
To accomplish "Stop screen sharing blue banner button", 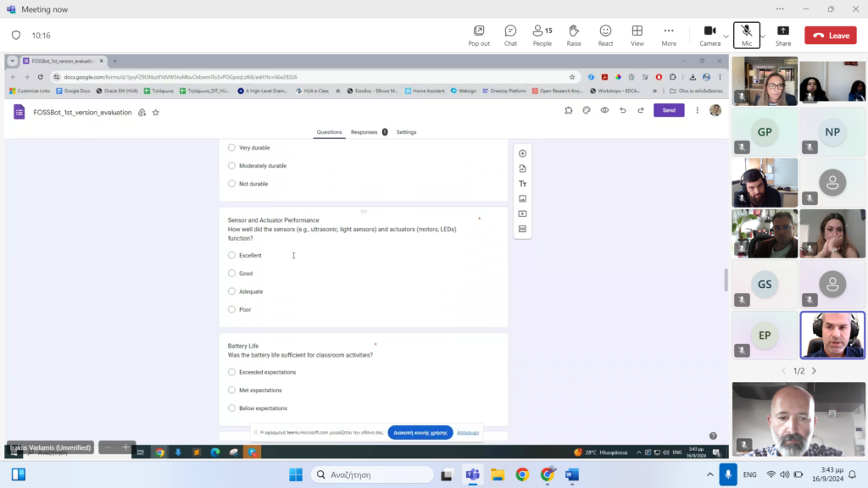I will pyautogui.click(x=420, y=433).
